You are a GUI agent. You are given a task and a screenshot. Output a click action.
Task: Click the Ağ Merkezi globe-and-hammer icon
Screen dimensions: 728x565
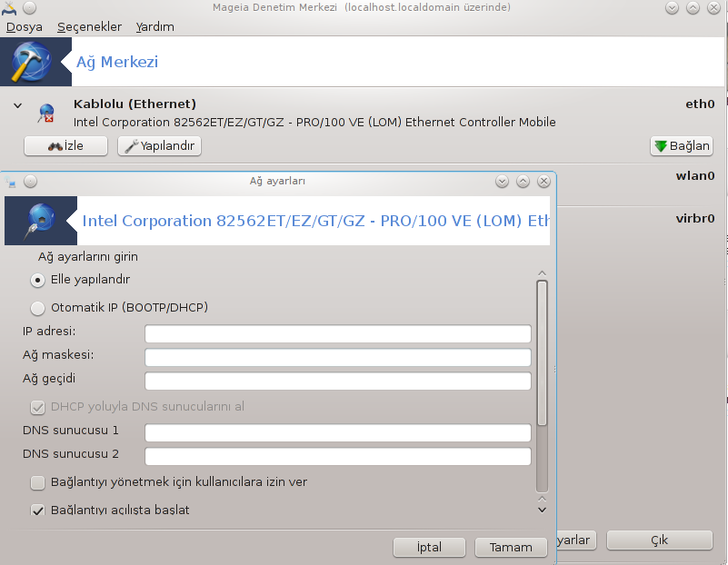pyautogui.click(x=32, y=62)
